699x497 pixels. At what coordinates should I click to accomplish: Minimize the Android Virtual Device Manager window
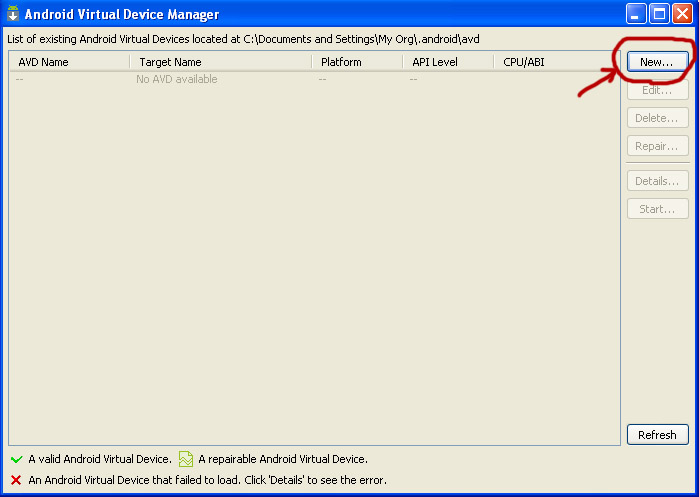pos(637,14)
